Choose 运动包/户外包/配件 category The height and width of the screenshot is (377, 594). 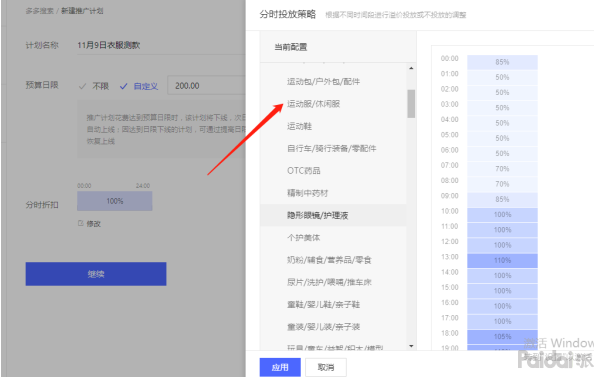tap(323, 81)
